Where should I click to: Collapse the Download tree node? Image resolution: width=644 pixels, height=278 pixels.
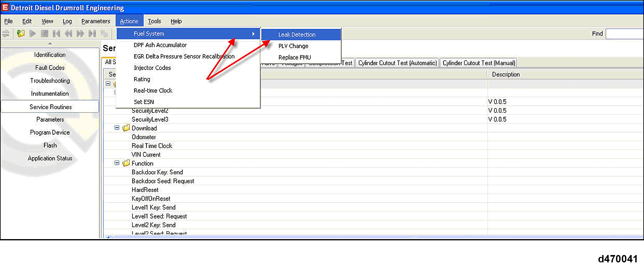(x=117, y=128)
